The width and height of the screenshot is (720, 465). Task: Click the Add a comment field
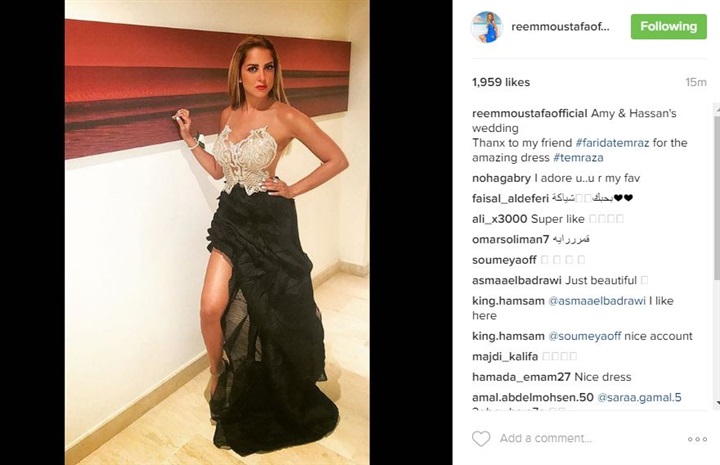pos(546,438)
